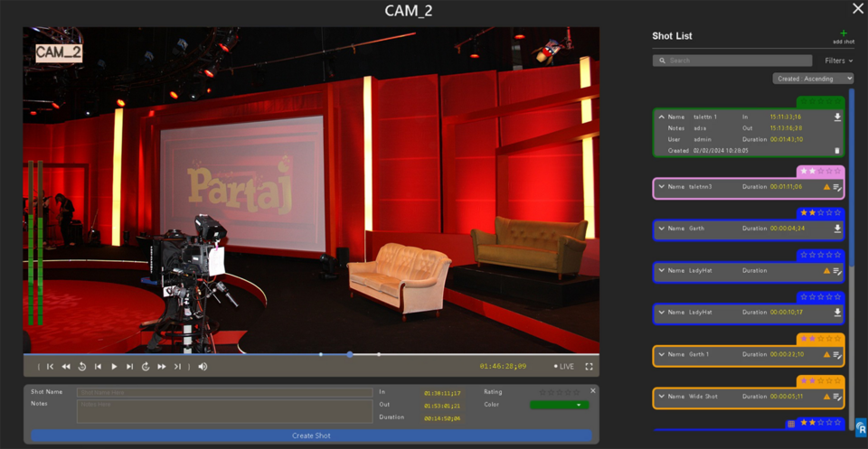This screenshot has height=449, width=868.
Task: Collapse the talettn 1 shot details
Action: [x=661, y=117]
